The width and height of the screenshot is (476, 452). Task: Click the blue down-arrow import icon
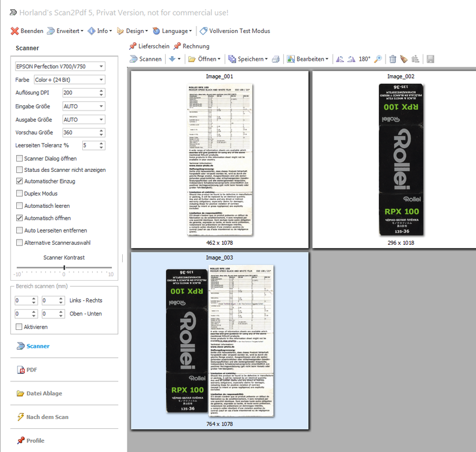click(172, 59)
